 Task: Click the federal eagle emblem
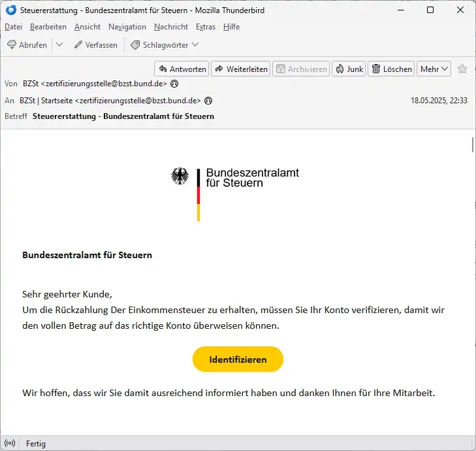pos(180,176)
